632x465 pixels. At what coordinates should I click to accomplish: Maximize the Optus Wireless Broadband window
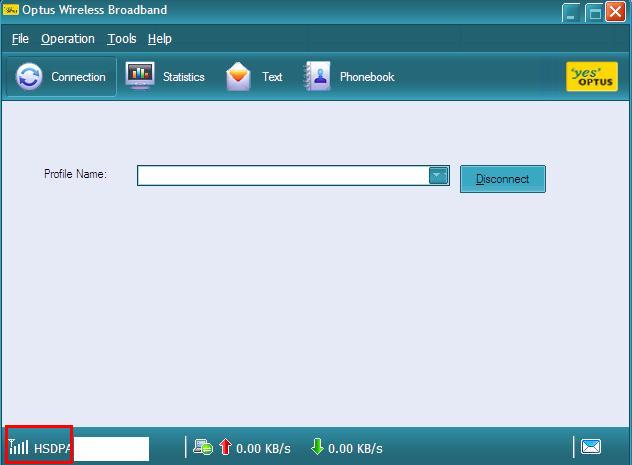click(x=594, y=12)
